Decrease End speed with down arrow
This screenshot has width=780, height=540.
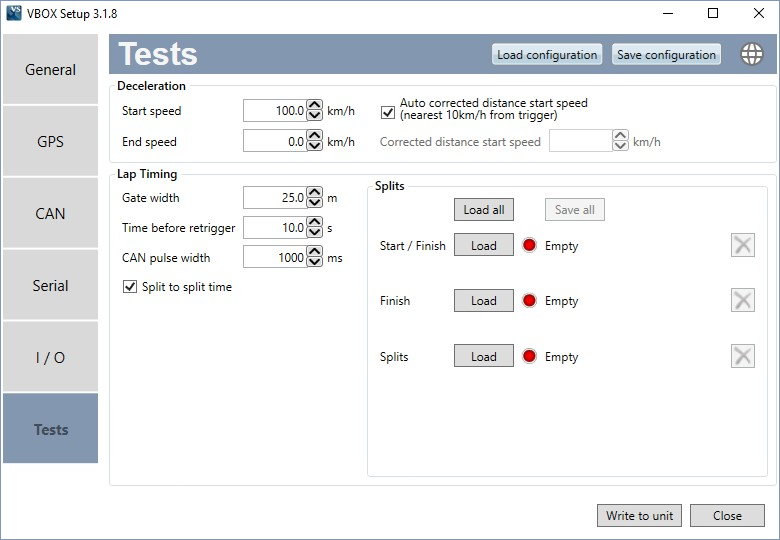coord(314,146)
